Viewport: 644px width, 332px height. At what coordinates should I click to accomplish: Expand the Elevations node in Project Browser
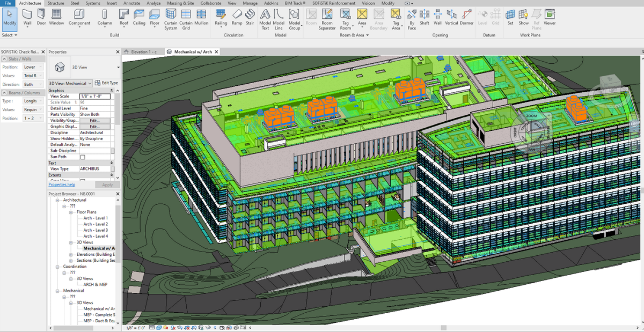(x=71, y=254)
